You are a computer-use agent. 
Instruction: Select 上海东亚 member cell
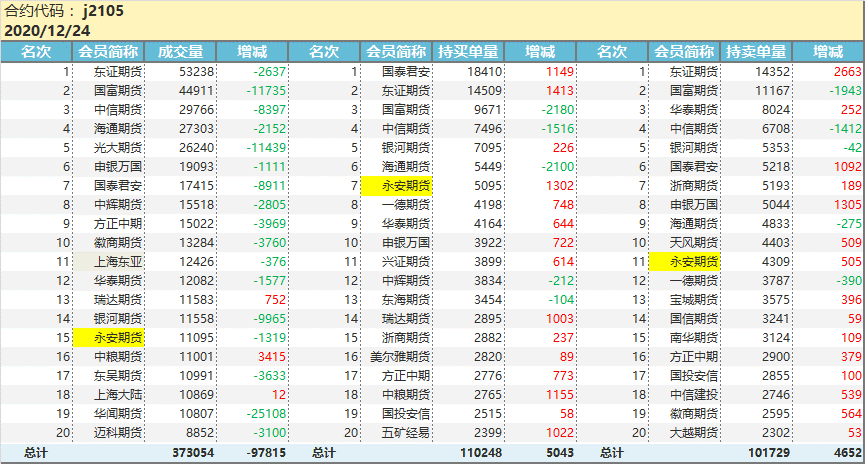coord(109,262)
